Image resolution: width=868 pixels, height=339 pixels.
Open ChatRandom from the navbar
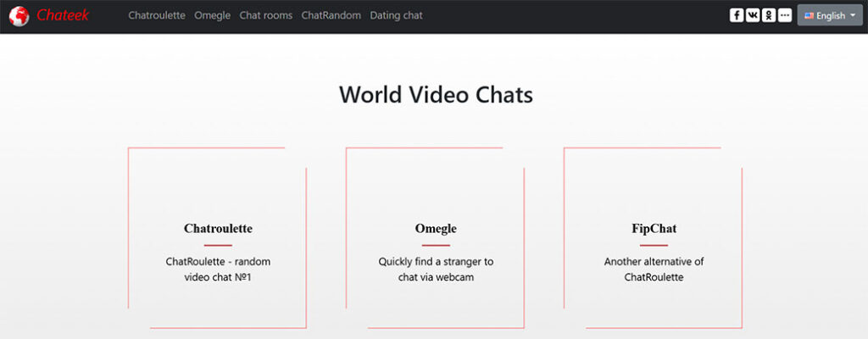click(331, 15)
